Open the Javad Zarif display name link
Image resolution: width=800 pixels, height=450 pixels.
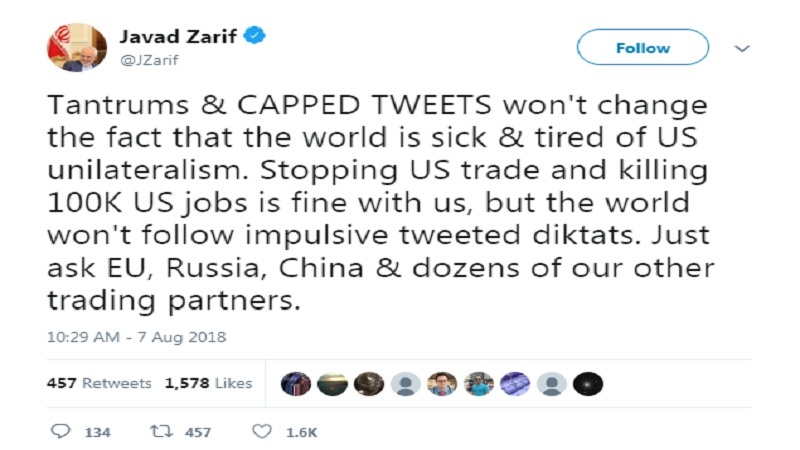pyautogui.click(x=179, y=37)
